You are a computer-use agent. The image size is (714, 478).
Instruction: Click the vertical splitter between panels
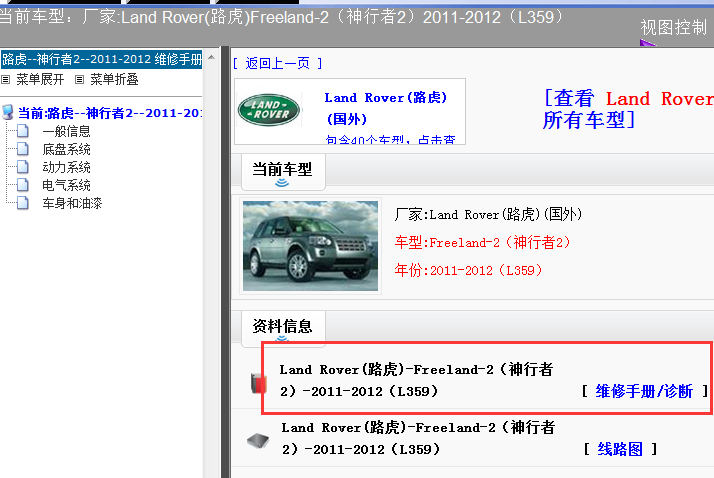[x=225, y=262]
